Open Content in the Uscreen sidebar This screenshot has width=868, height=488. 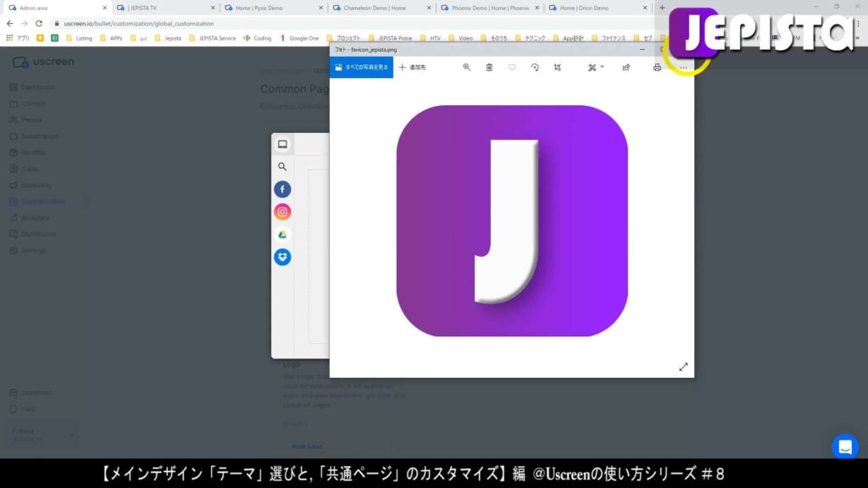[x=28, y=103]
